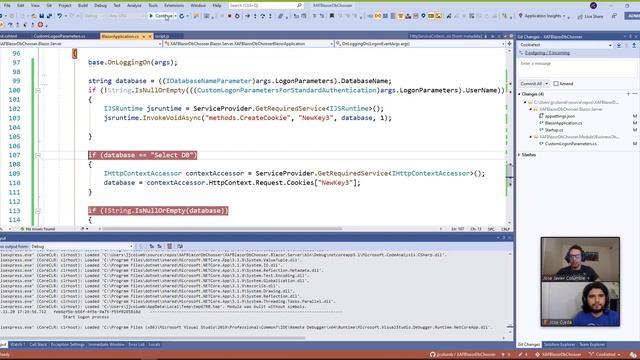Switch to the CustomLogonParameters.cs tab
The height and width of the screenshot is (360, 640).
pyautogui.click(x=60, y=36)
